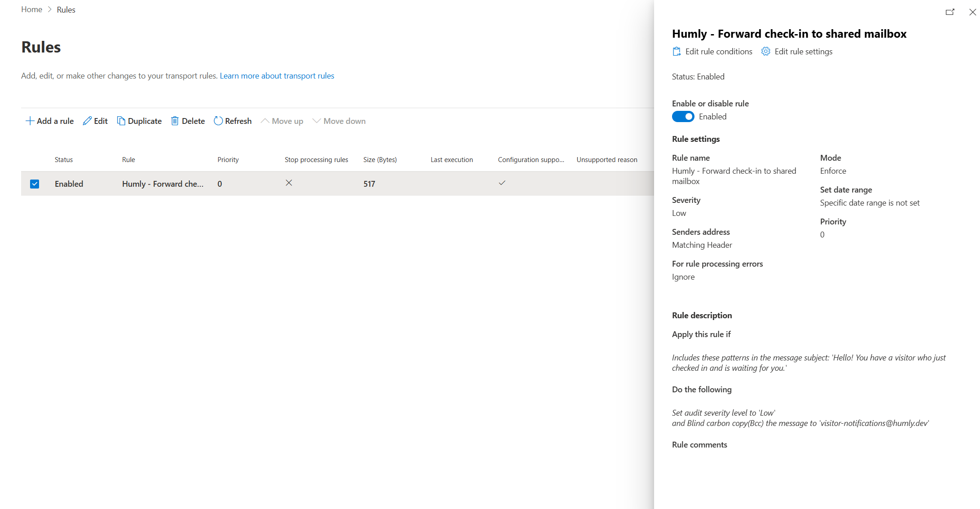Sort by Size (Bytes) column header
The width and height of the screenshot is (980, 509).
[380, 160]
